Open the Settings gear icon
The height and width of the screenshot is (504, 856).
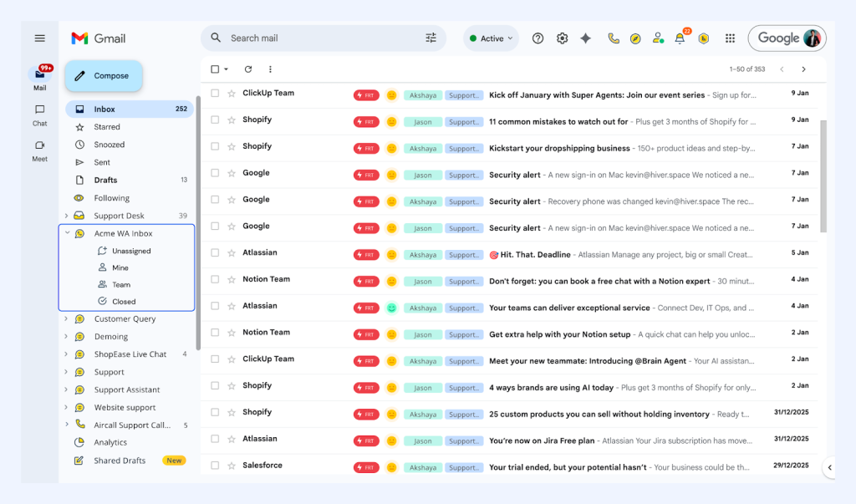pyautogui.click(x=562, y=38)
